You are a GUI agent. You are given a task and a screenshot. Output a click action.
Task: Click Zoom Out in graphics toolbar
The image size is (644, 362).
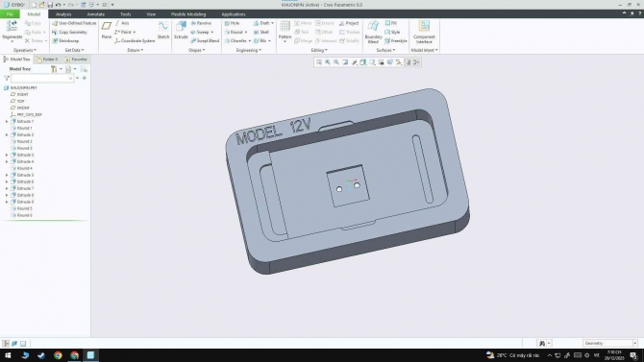tap(336, 62)
